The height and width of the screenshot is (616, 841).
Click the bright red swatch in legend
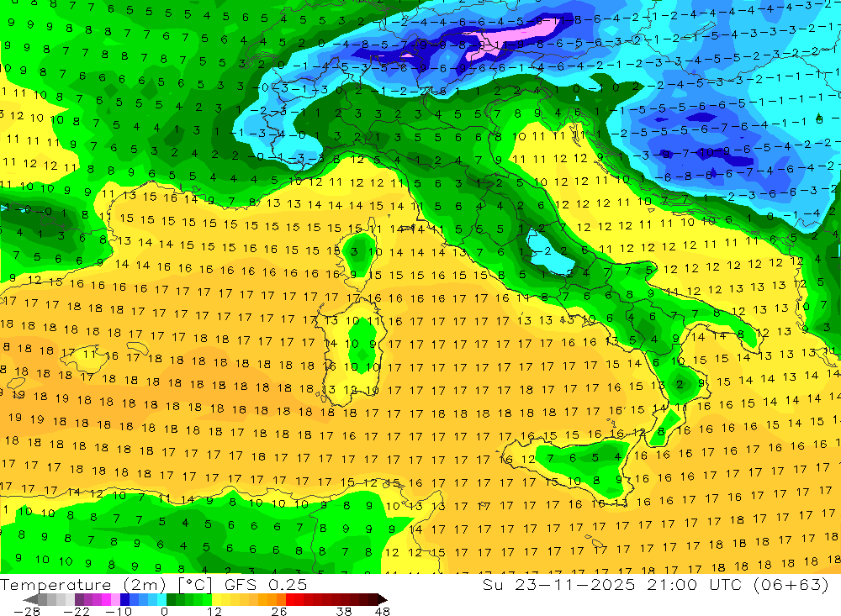(x=290, y=599)
